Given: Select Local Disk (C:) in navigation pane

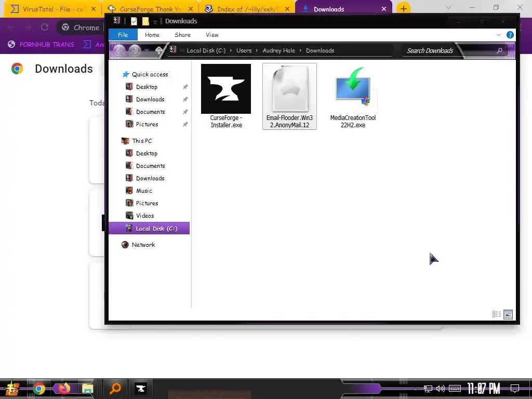Looking at the screenshot, I should [149, 229].
